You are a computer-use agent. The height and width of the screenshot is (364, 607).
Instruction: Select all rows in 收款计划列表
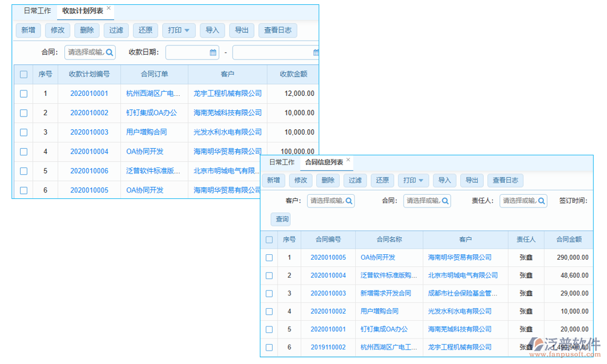pyautogui.click(x=23, y=74)
